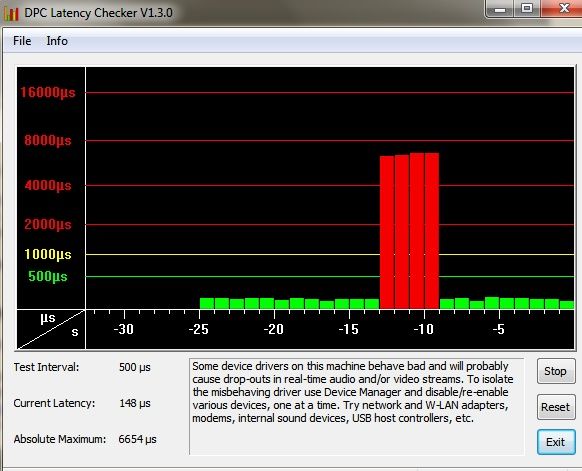
Task: Click the Current Latency value 148 µs
Action: pyautogui.click(x=135, y=403)
